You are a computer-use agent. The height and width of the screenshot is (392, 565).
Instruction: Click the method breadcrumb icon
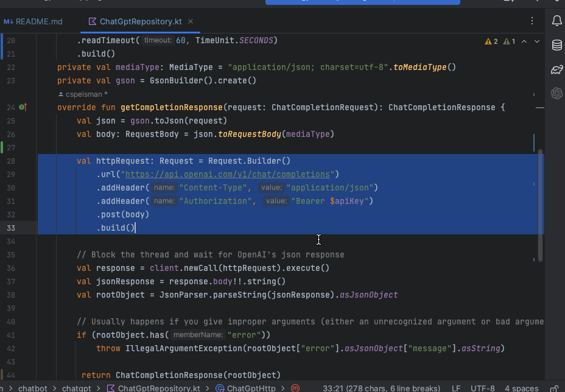[295, 388]
